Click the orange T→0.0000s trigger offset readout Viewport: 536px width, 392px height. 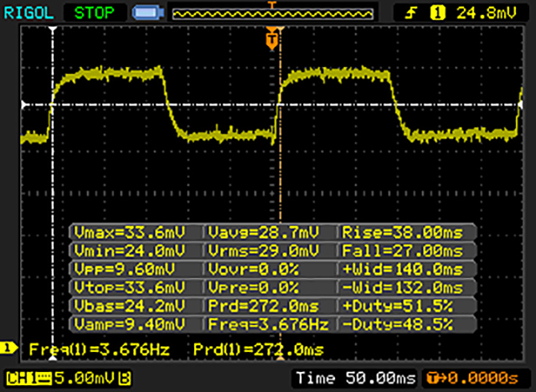pyautogui.click(x=472, y=378)
